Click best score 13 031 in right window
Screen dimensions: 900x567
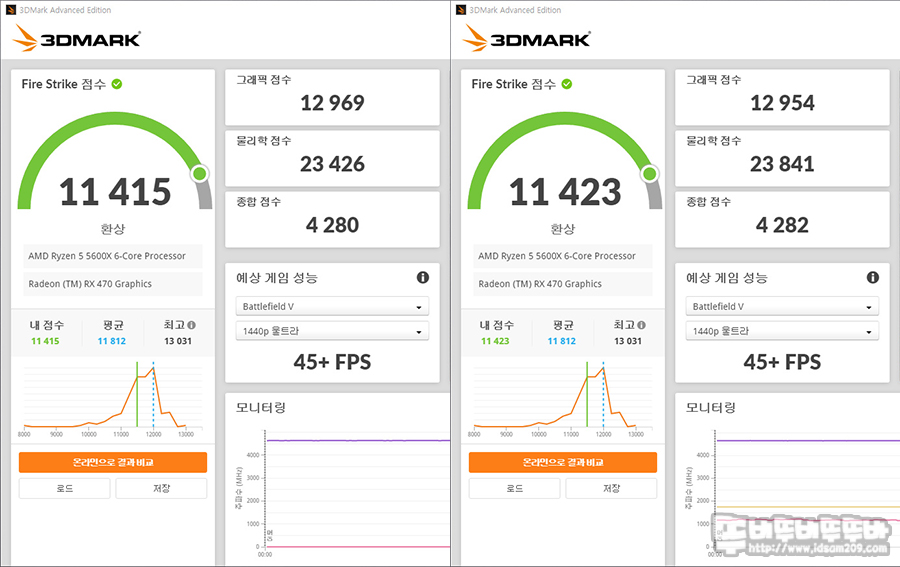[x=628, y=341]
